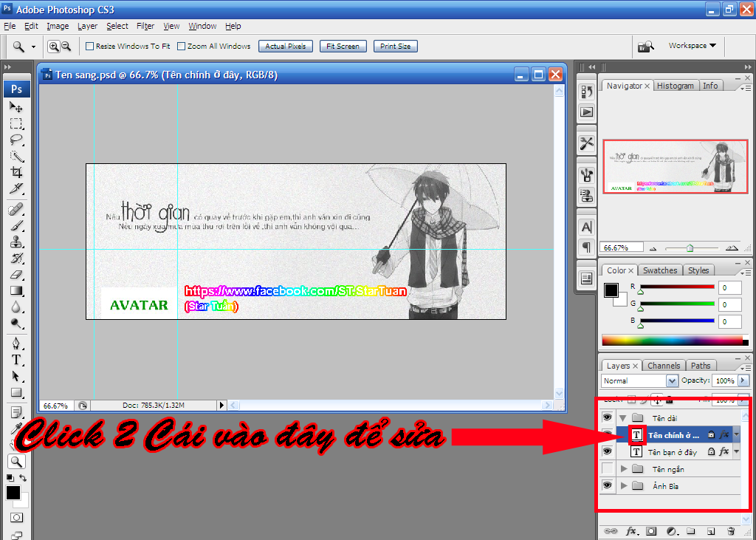The height and width of the screenshot is (540, 756).
Task: Select the Rectangle shape tool
Action: pos(16,392)
